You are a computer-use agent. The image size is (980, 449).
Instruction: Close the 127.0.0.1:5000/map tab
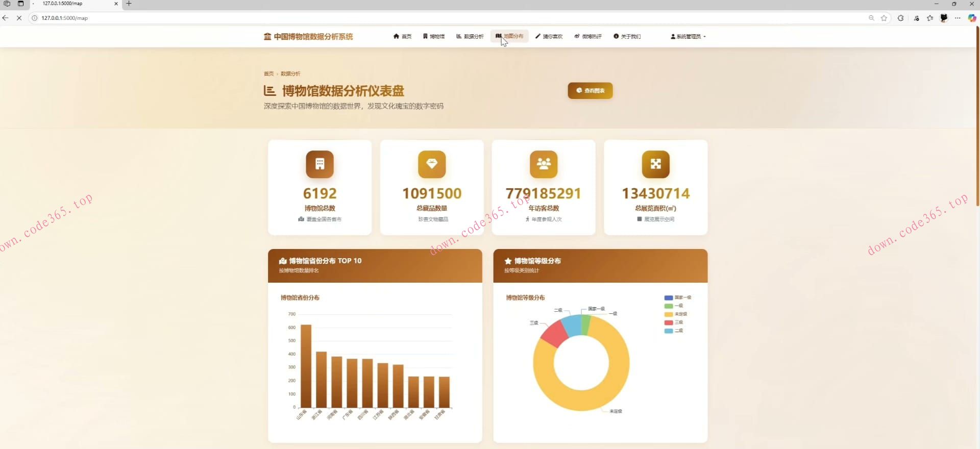point(116,4)
